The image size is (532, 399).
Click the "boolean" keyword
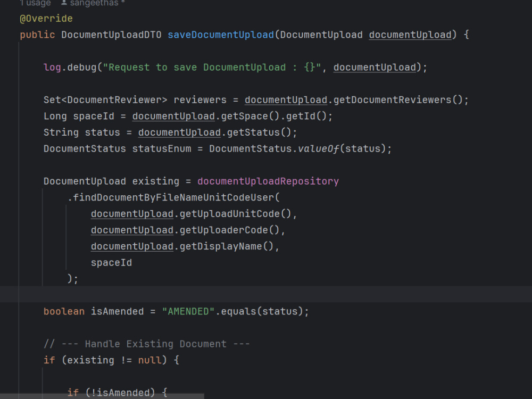coord(64,311)
